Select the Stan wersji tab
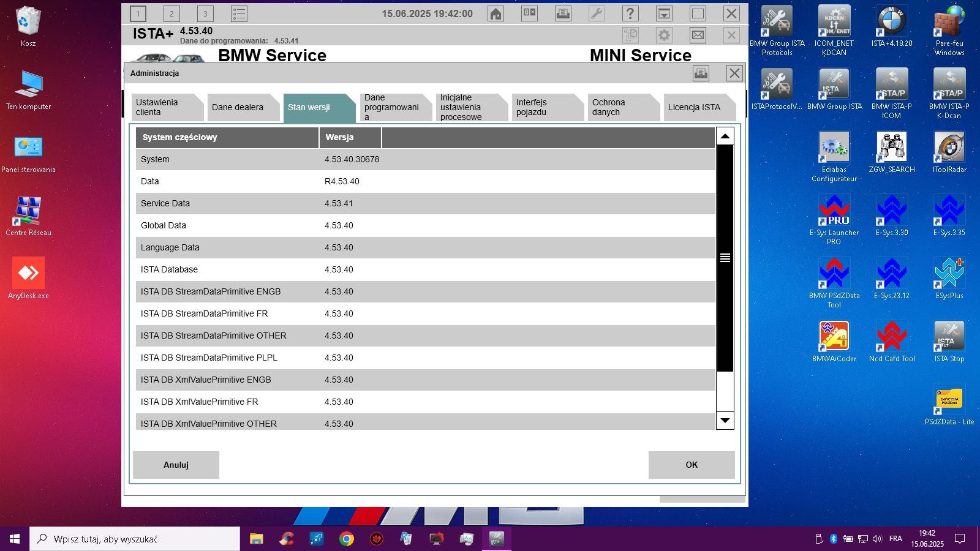Viewport: 980px width, 551px height. (x=319, y=107)
